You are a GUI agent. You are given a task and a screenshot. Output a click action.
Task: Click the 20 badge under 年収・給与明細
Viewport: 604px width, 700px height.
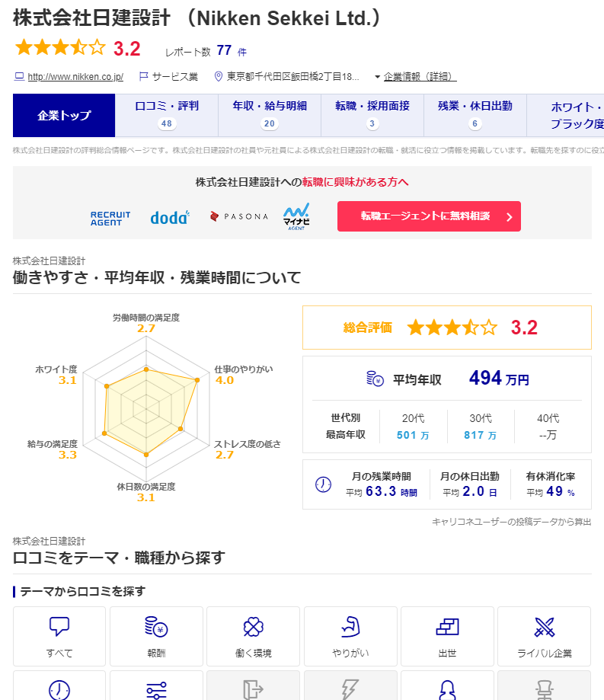269,123
